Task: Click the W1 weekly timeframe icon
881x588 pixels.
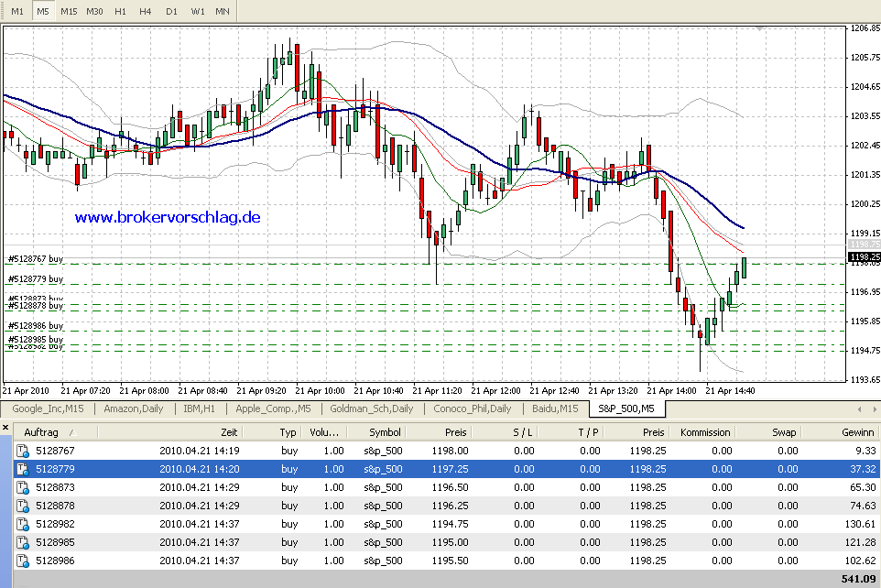Action: (x=197, y=11)
